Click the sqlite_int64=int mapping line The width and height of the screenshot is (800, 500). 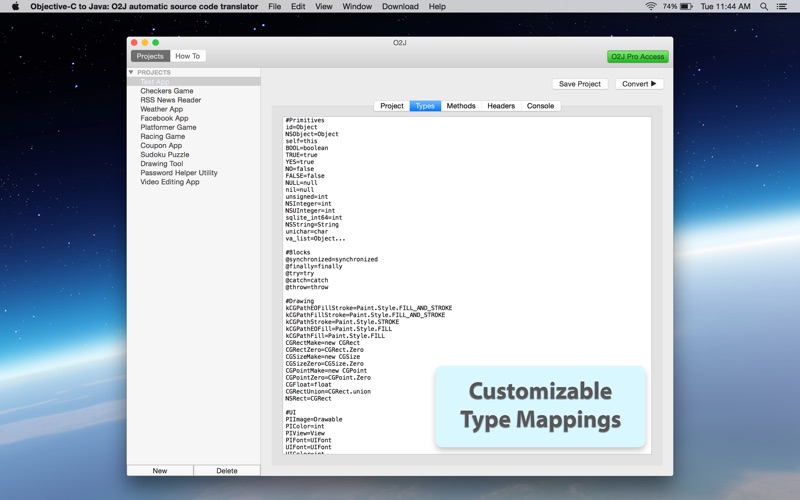coord(314,217)
